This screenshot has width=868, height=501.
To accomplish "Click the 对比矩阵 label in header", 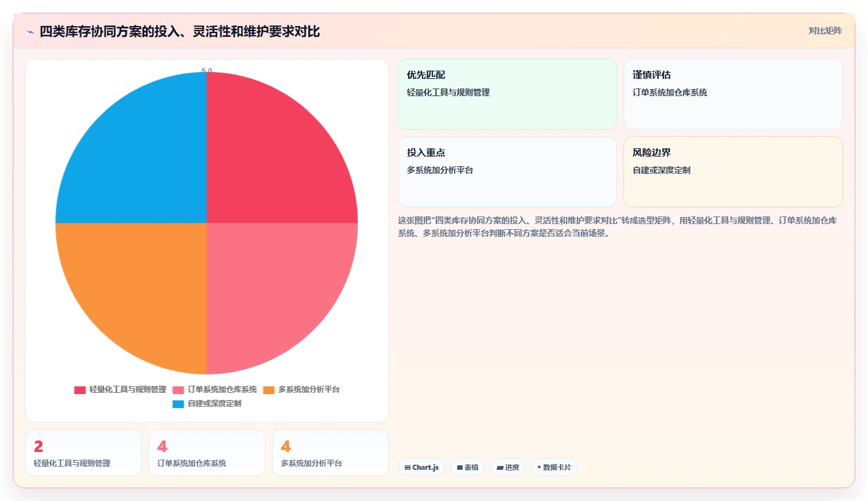I will (x=825, y=31).
